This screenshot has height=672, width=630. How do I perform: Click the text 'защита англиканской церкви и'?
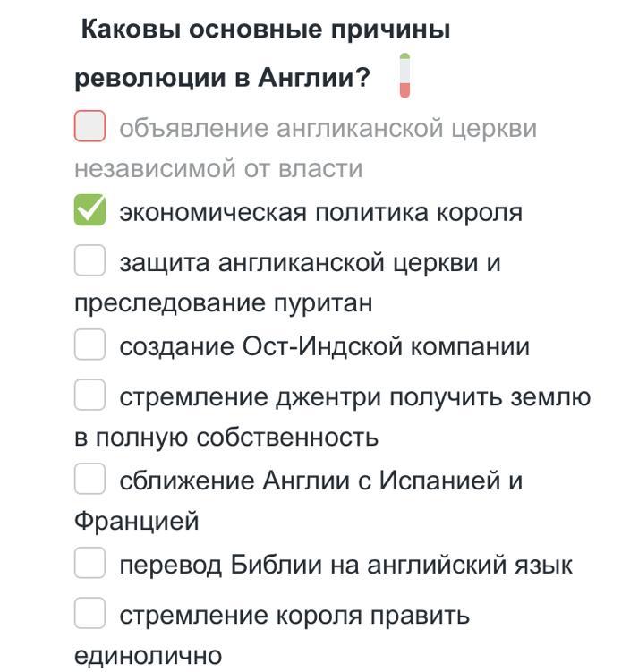click(x=310, y=263)
